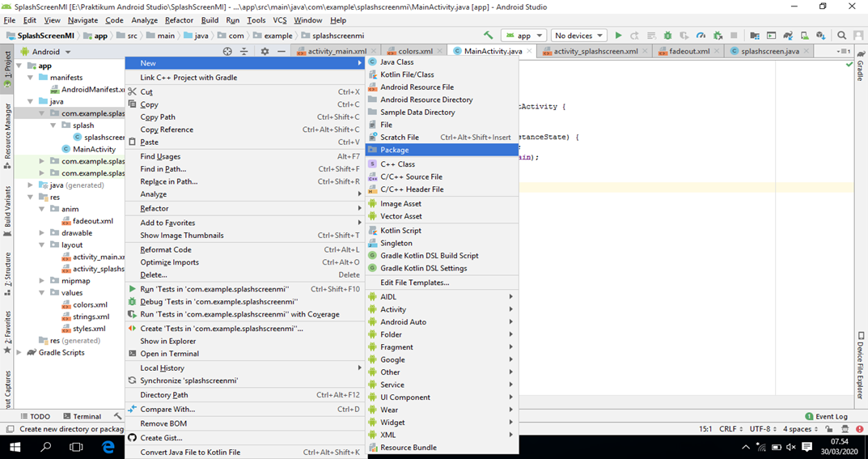868x459 pixels.
Task: Click the 15:1 cursor position indicator
Action: click(x=705, y=429)
